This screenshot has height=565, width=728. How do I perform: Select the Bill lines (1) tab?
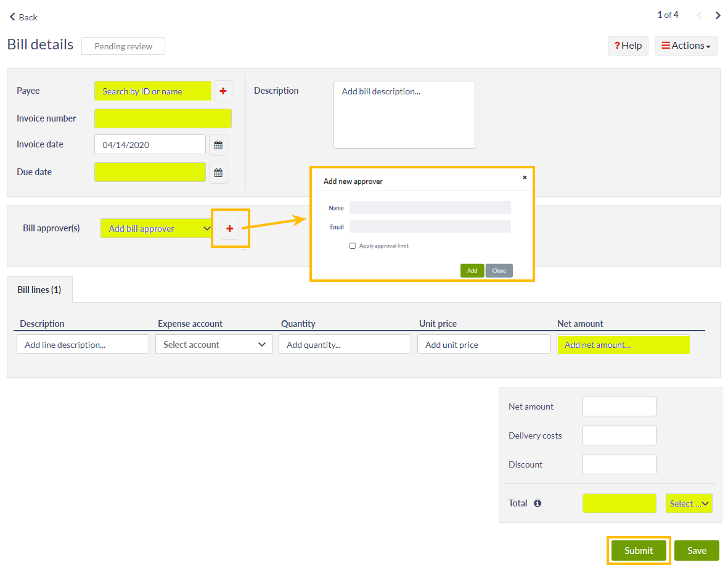pyautogui.click(x=39, y=290)
